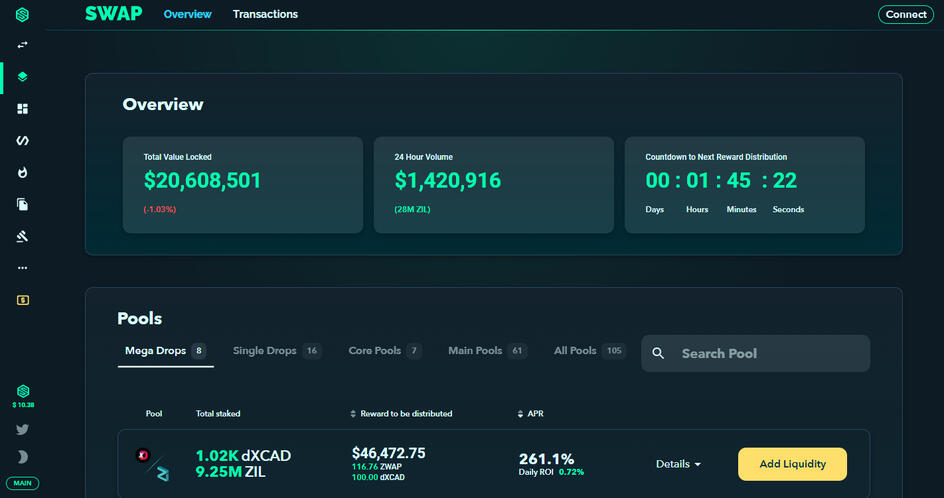944x498 pixels.
Task: Switch to the Overview tab
Action: tap(187, 14)
